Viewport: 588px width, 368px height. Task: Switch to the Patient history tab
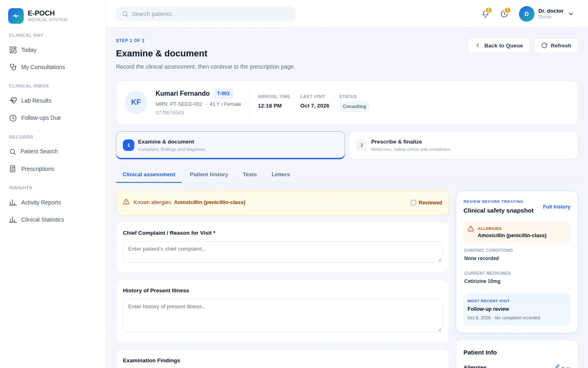click(209, 174)
